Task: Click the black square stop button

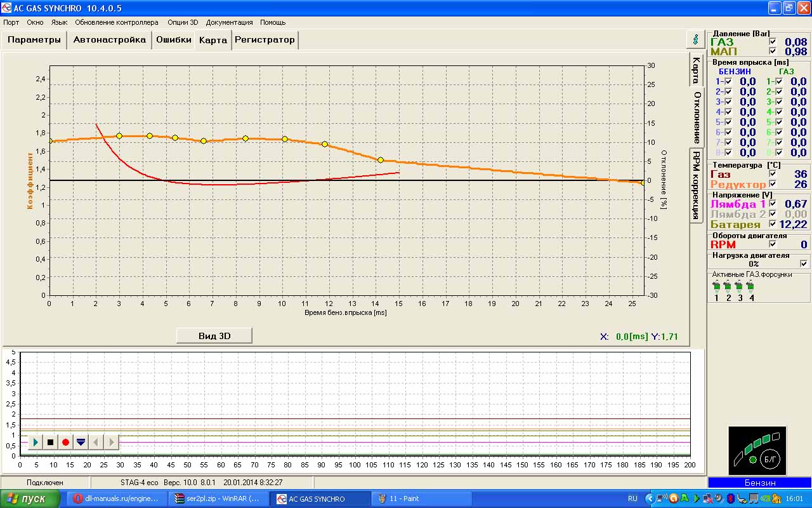Action: 51,442
